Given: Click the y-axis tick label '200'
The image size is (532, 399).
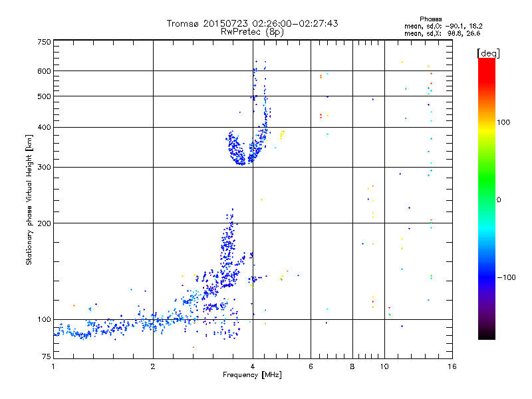Looking at the screenshot, I should 44,223.
